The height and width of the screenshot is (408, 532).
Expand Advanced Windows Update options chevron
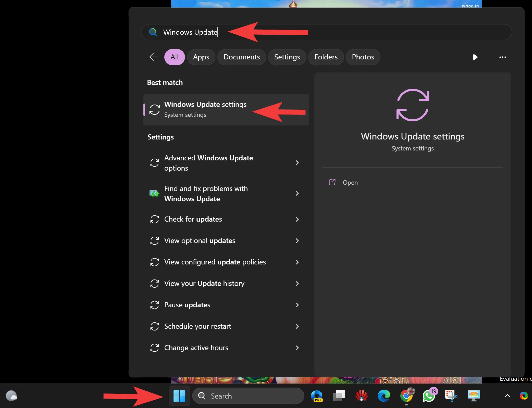click(297, 163)
